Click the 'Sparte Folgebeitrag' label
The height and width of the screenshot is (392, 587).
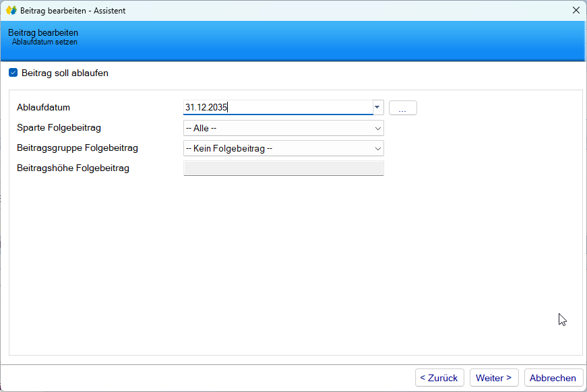click(x=59, y=127)
